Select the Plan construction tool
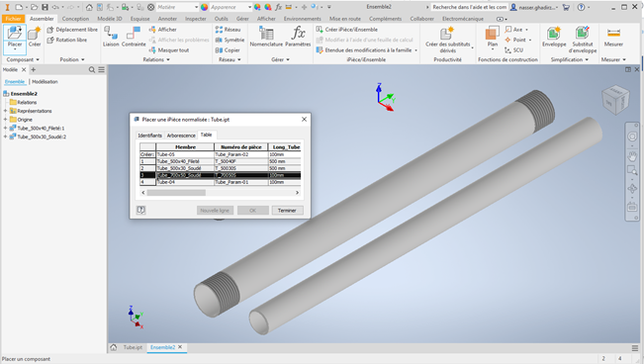This screenshot has height=364, width=644. (492, 38)
